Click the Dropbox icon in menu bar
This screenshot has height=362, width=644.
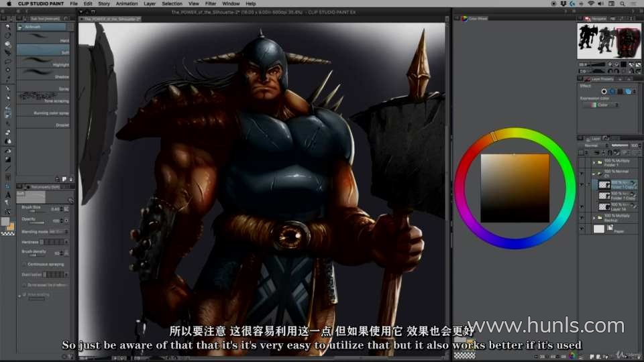(x=563, y=4)
